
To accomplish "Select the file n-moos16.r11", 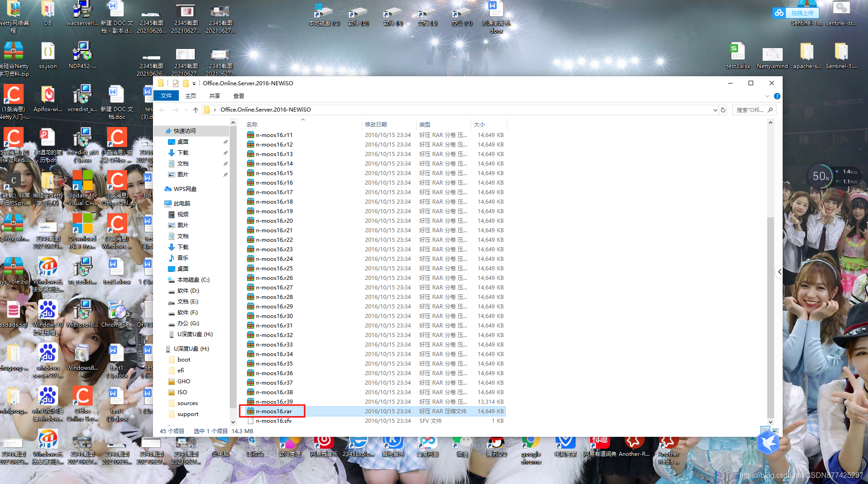I will point(274,135).
